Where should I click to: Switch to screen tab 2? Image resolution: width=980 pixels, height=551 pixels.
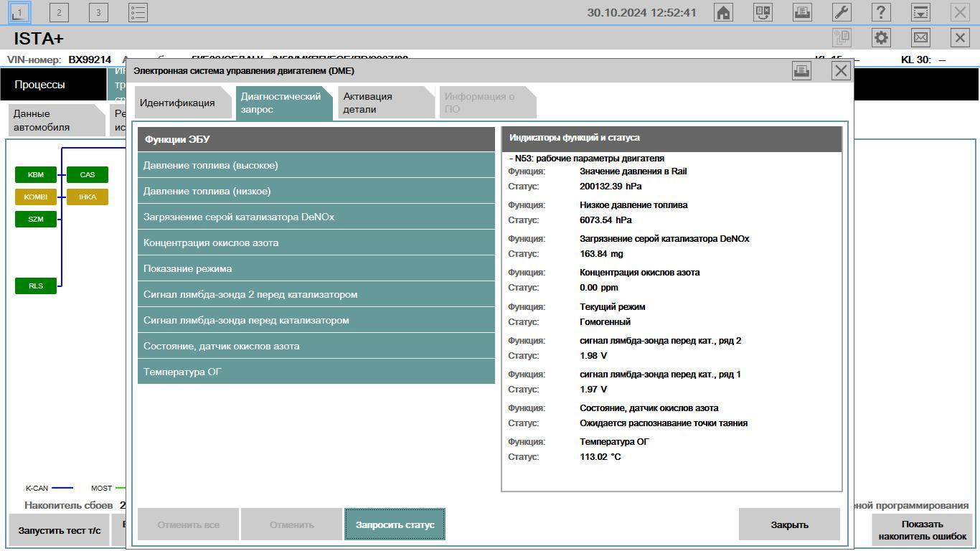[x=59, y=12]
